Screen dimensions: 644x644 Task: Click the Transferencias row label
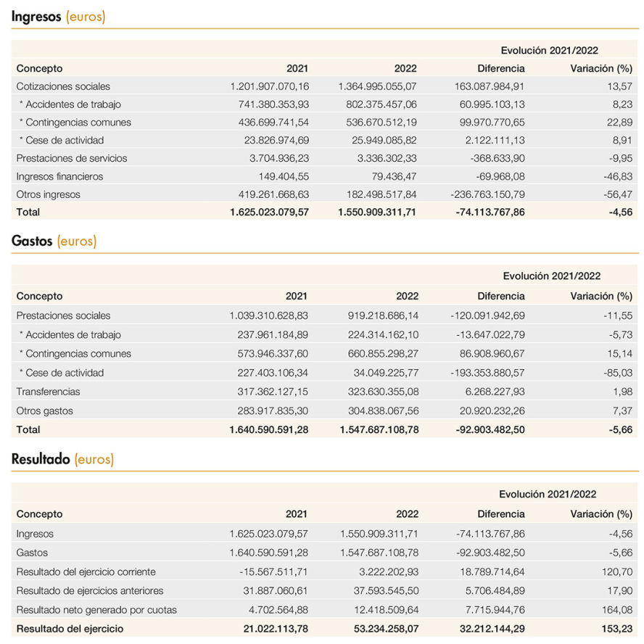[x=48, y=392]
